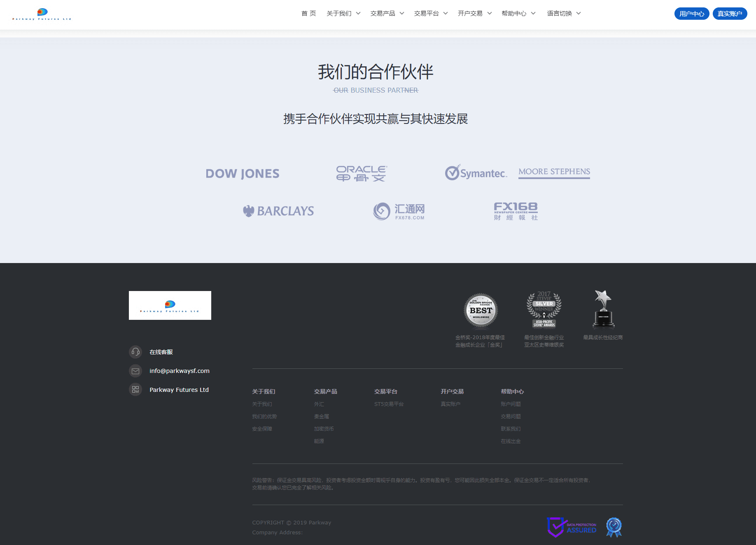Click the FX678.com partner logo

(x=399, y=211)
